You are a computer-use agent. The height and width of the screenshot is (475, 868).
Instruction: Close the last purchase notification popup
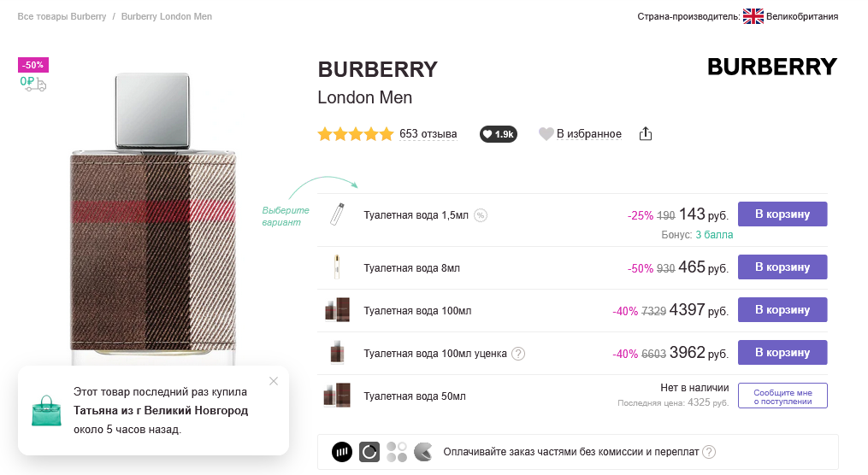[x=274, y=381]
